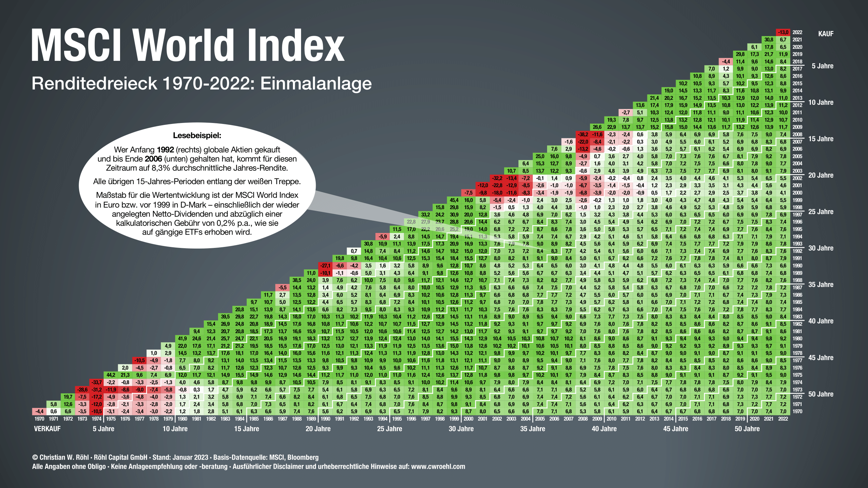Click year 1992 on the right KAUF axis
The image size is (868, 488).
tap(797, 251)
